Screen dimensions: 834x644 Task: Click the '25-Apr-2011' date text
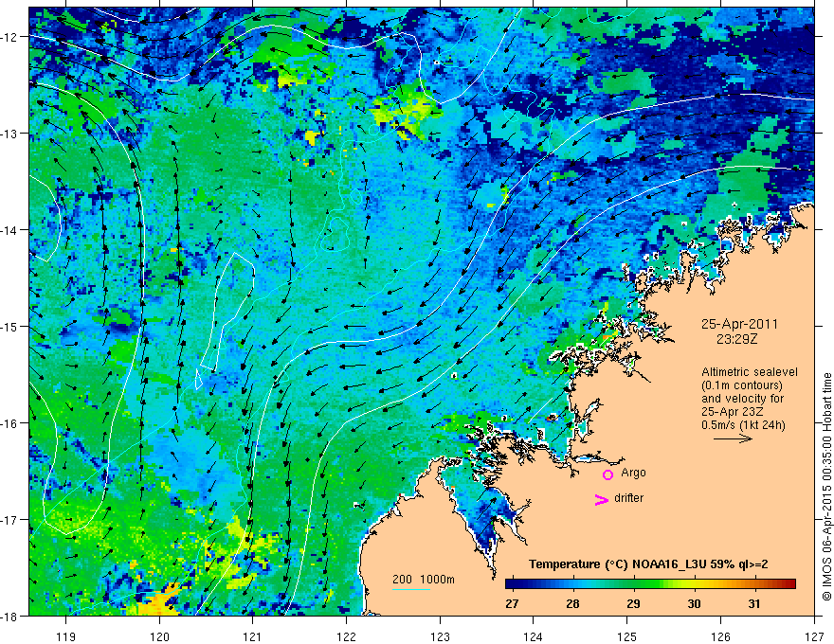(x=739, y=324)
